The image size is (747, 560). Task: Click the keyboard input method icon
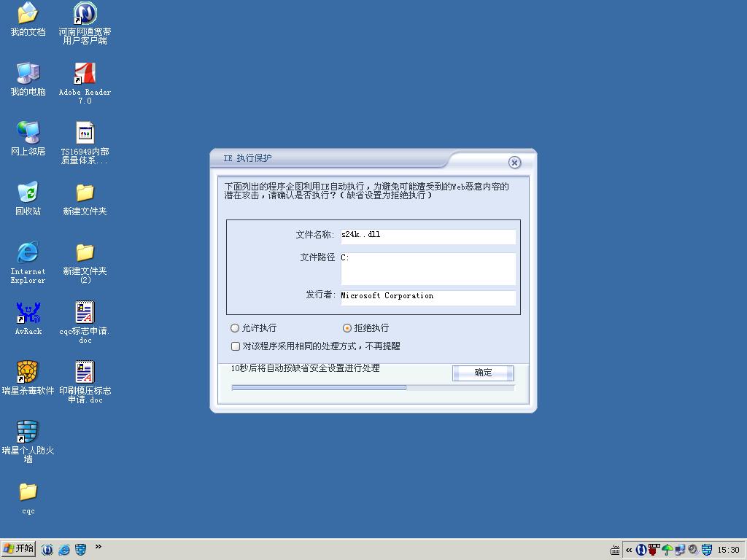pos(615,550)
